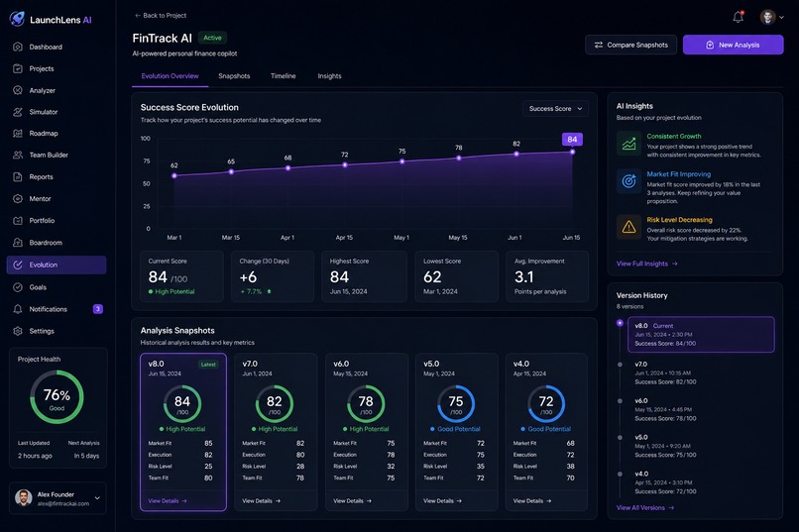Open the View Full Insights link
This screenshot has width=799, height=532.
point(646,264)
